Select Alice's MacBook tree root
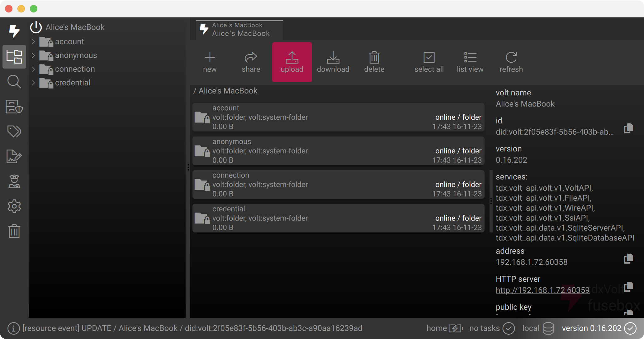This screenshot has height=339, width=644. pyautogui.click(x=75, y=27)
